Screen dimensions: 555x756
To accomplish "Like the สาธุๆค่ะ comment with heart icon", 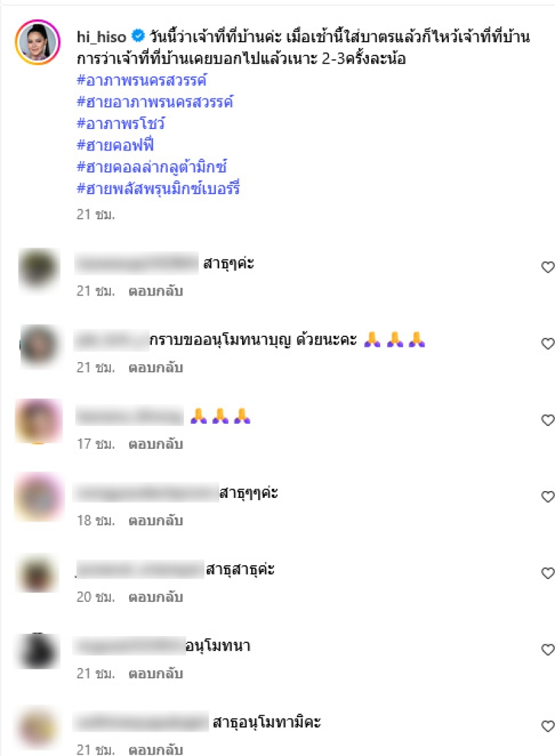I will tap(548, 266).
